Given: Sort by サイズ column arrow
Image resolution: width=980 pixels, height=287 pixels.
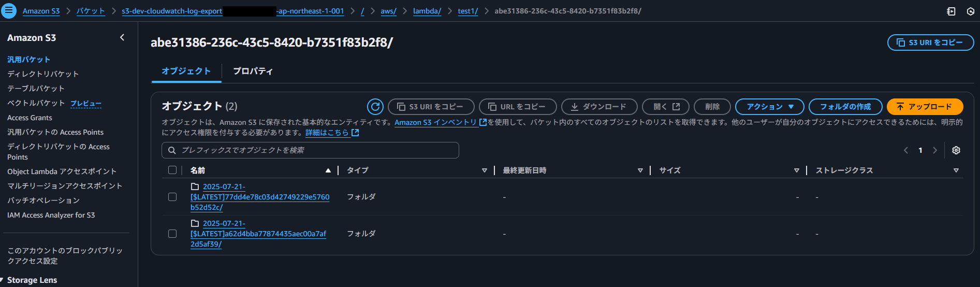Looking at the screenshot, I should point(797,170).
